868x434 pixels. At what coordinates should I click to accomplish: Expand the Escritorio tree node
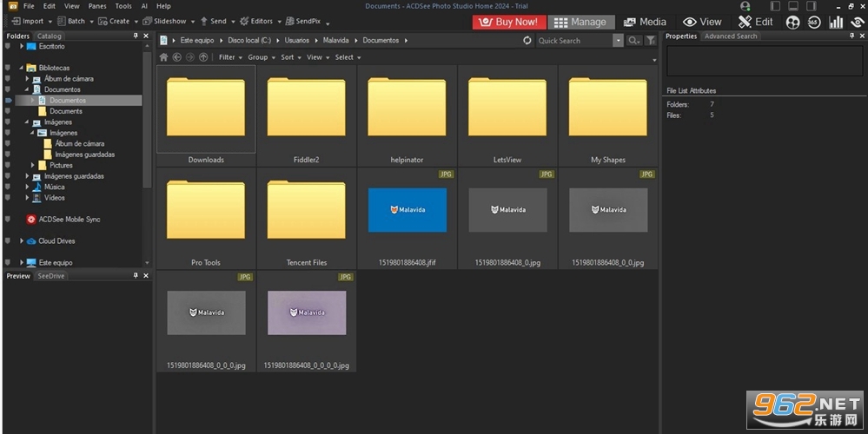pos(22,47)
